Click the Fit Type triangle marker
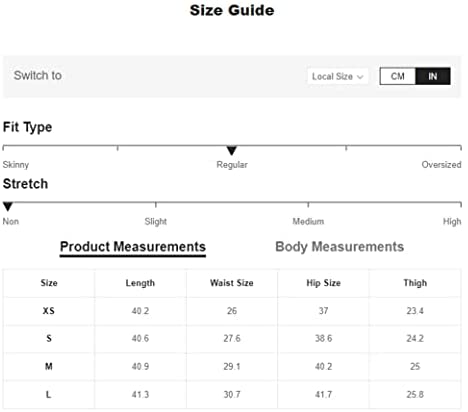468x412 pixels. [x=232, y=150]
